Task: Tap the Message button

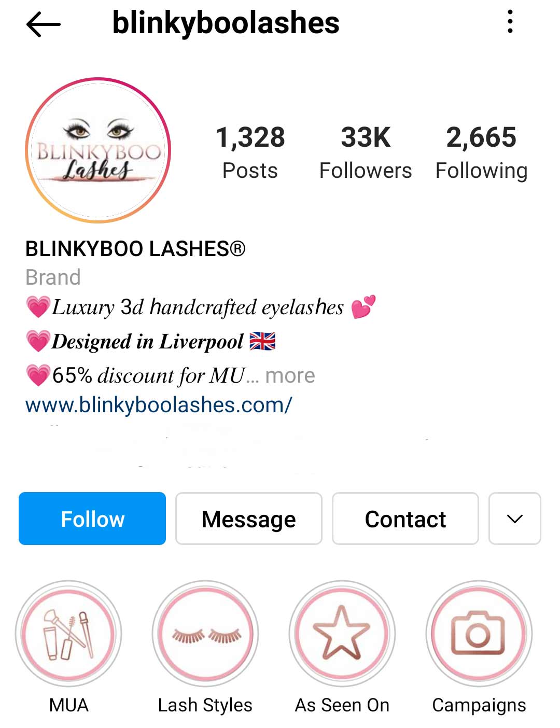Action: point(249,519)
